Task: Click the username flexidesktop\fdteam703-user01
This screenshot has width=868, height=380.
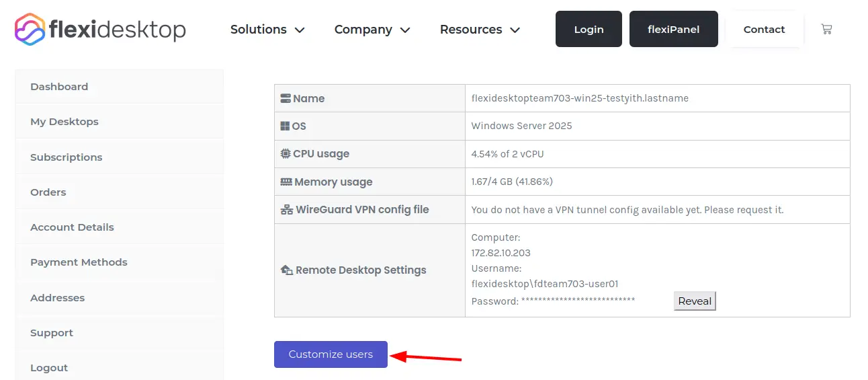Action: (545, 284)
